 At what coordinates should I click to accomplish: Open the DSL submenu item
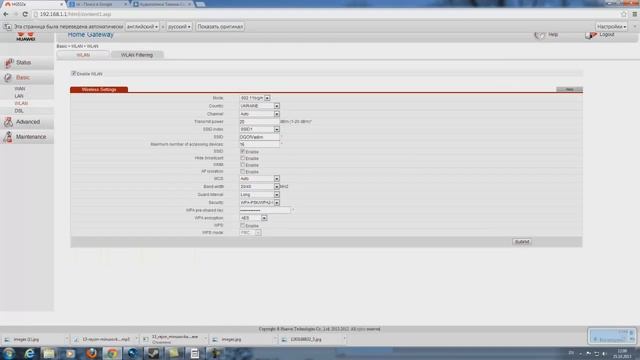[x=19, y=111]
